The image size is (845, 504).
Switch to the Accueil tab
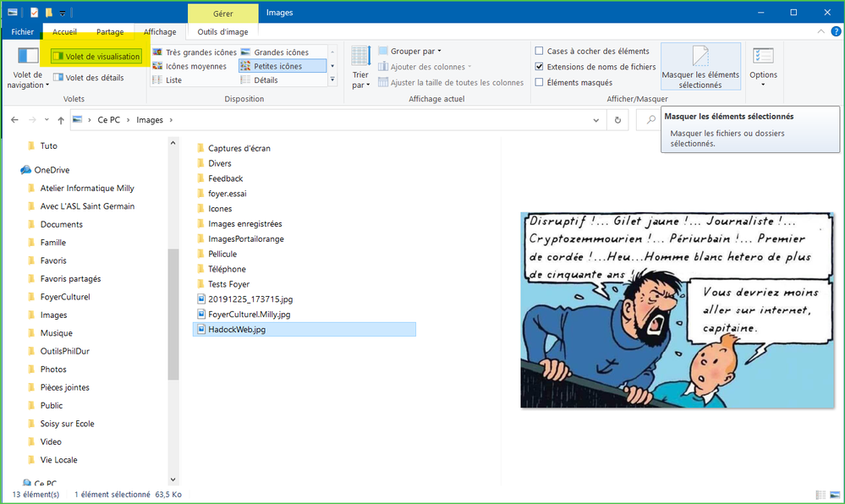(x=64, y=32)
